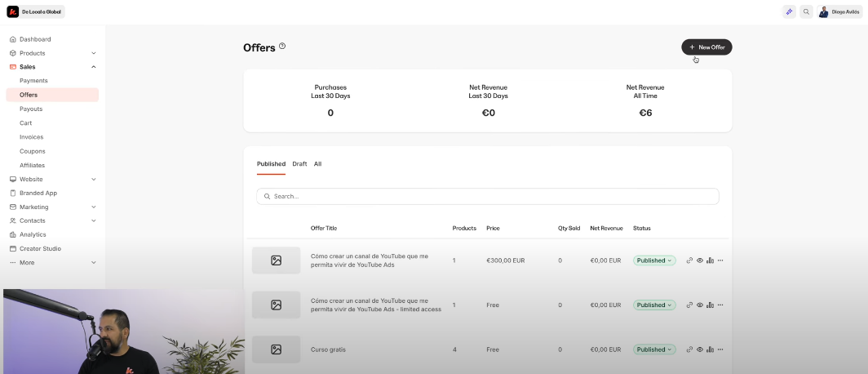Click the Offers help question-mark icon
Screen dimensions: 868x374
(x=282, y=46)
